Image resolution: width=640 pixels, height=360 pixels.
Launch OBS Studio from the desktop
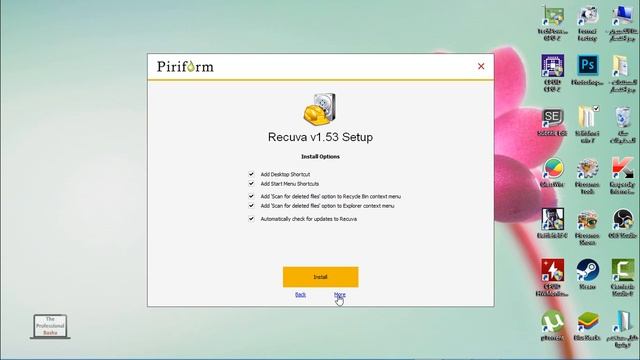[622, 223]
